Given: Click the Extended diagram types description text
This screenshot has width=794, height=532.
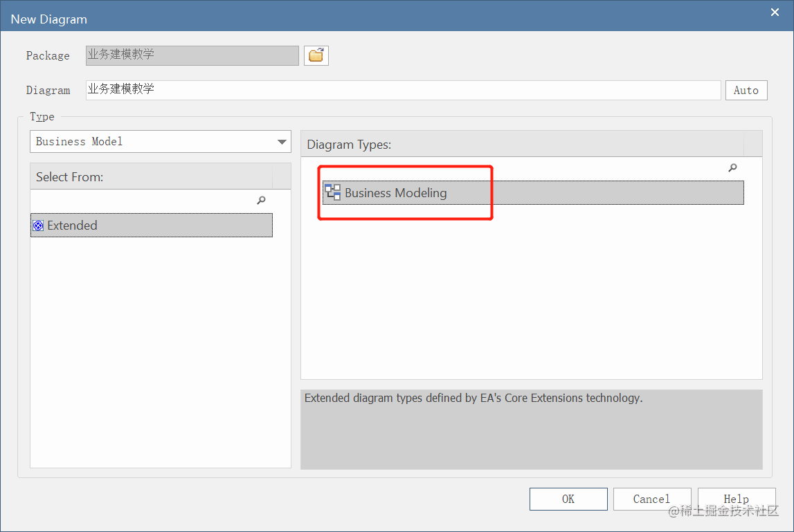Looking at the screenshot, I should click(x=473, y=398).
